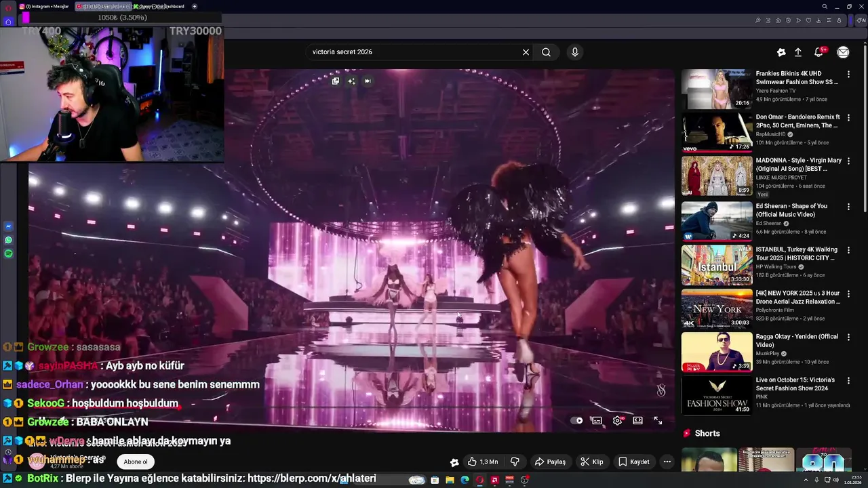Open Microsoft Edge from the taskbar
This screenshot has height=488, width=868.
click(x=465, y=480)
